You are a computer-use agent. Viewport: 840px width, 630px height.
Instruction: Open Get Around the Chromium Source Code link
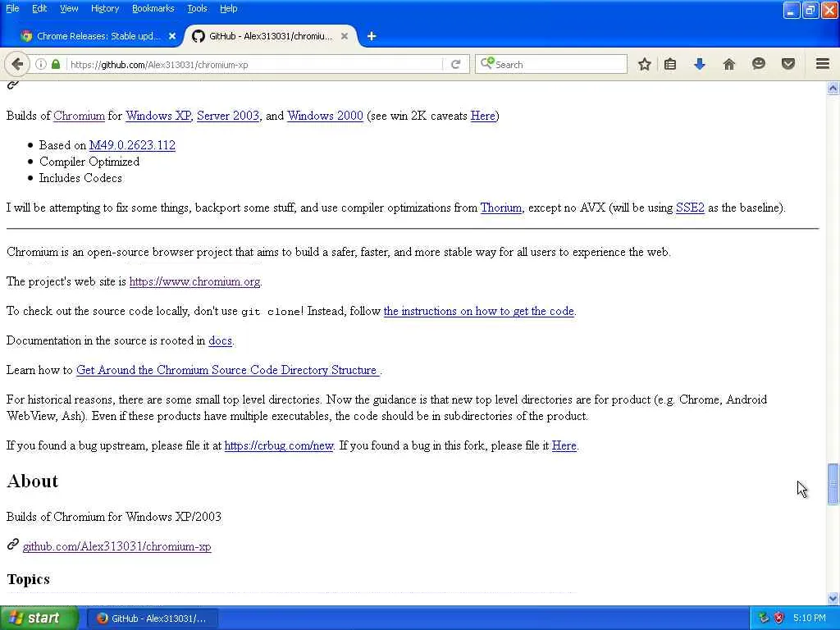coord(228,370)
